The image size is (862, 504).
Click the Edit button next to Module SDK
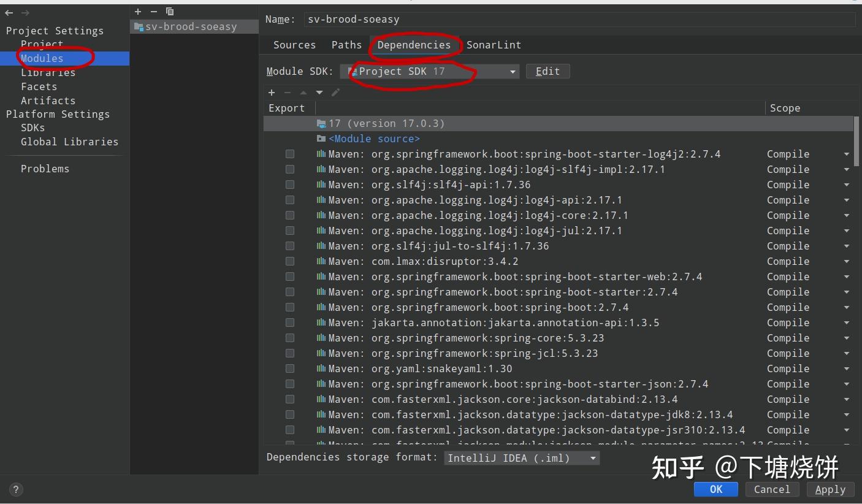547,71
